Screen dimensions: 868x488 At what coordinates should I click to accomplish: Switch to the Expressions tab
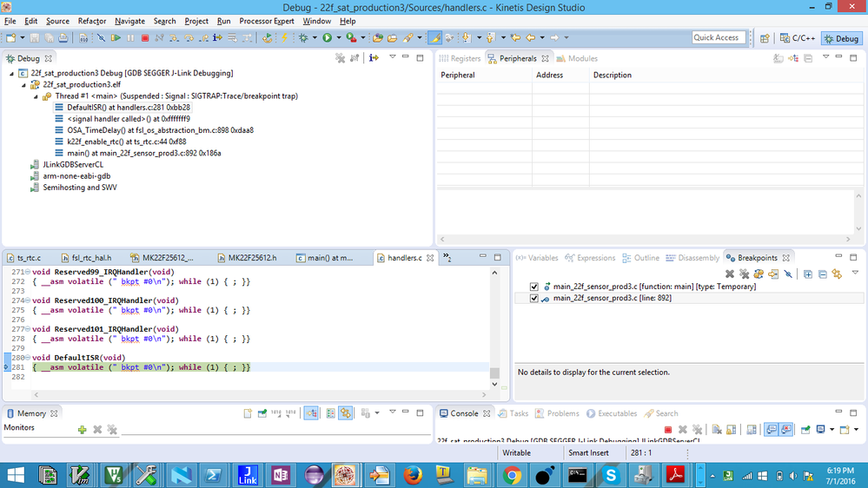coord(590,258)
